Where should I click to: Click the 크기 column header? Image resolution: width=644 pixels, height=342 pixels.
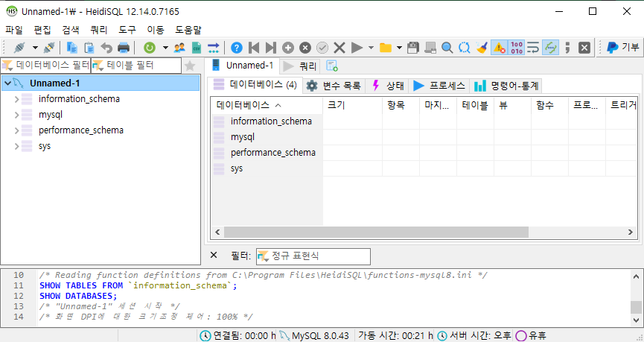[x=352, y=105]
